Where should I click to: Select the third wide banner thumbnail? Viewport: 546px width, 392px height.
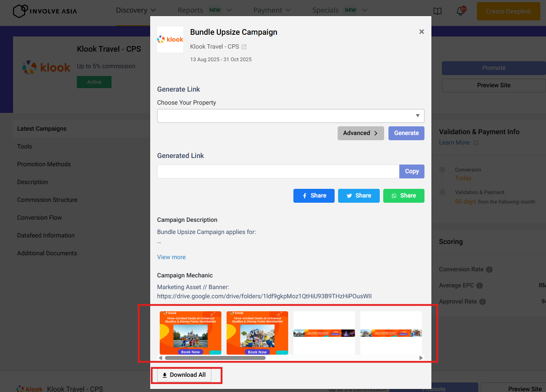click(324, 333)
